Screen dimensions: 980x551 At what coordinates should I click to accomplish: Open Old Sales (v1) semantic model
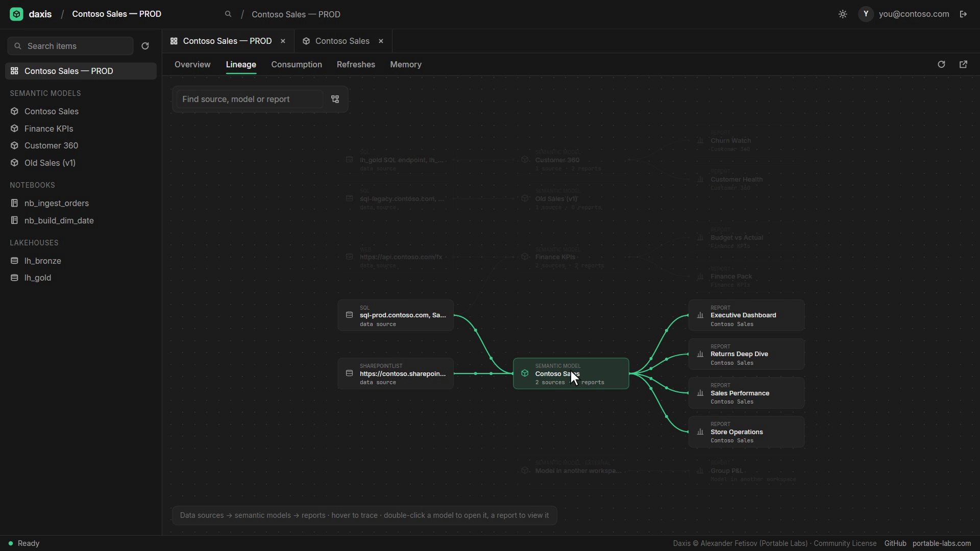click(x=81, y=163)
